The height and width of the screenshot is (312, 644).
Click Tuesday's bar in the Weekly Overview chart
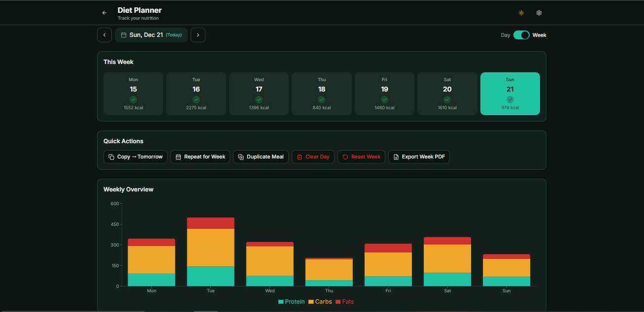tap(210, 251)
